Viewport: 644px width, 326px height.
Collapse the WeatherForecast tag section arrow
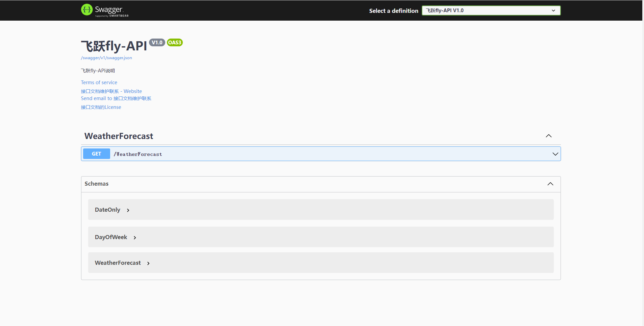tap(549, 136)
